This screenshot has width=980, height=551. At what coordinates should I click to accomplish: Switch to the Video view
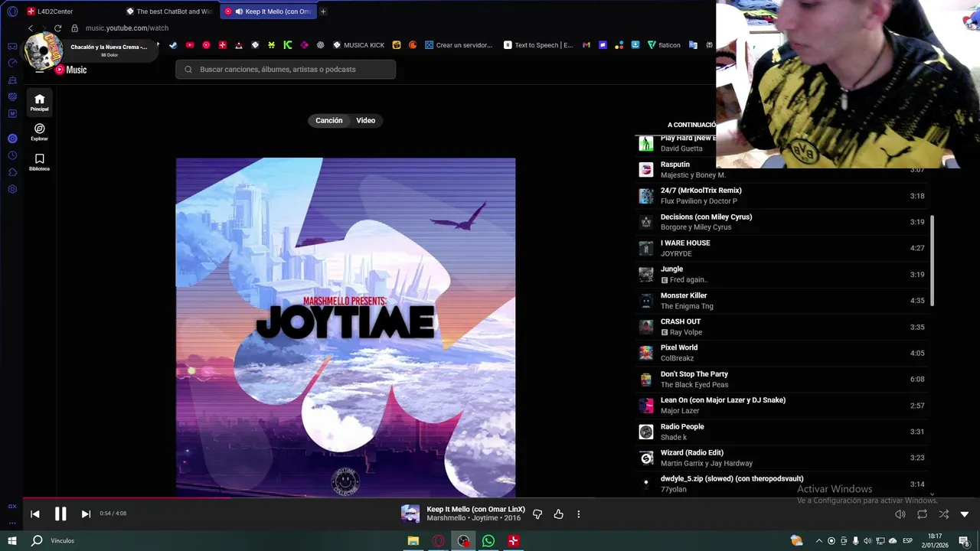tap(365, 120)
